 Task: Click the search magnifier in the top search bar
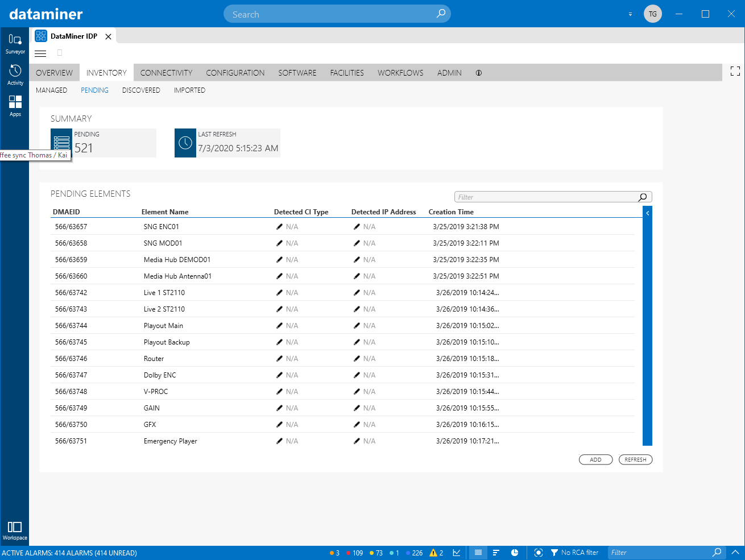441,14
